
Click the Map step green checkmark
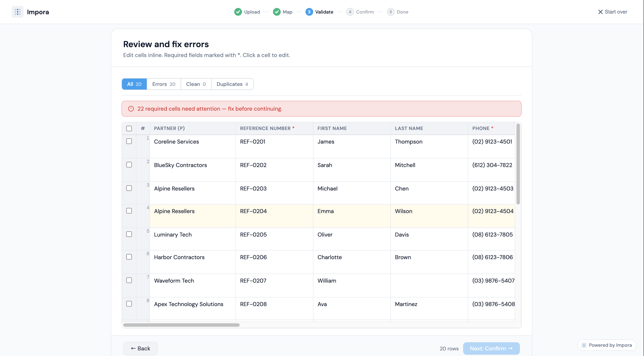tap(276, 12)
